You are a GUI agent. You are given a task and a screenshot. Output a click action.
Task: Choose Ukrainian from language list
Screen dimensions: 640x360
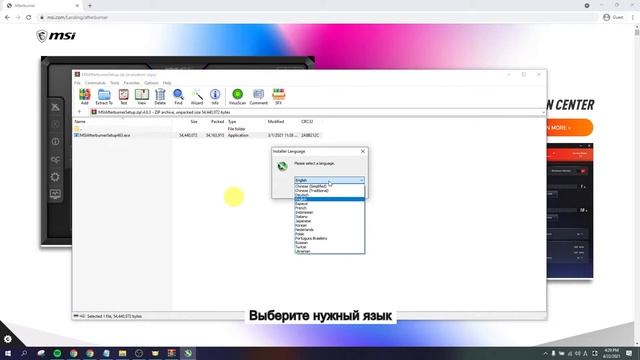point(329,251)
